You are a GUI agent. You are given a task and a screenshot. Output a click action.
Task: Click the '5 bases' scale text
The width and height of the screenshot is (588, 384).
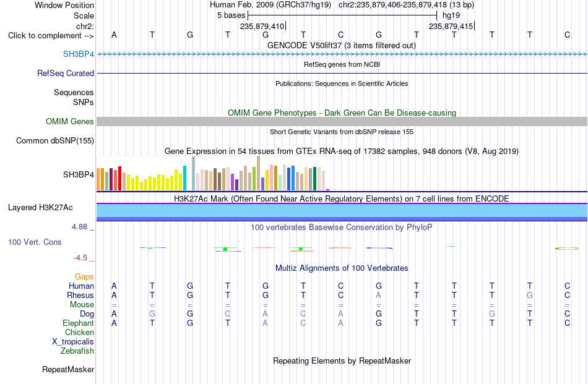231,15
